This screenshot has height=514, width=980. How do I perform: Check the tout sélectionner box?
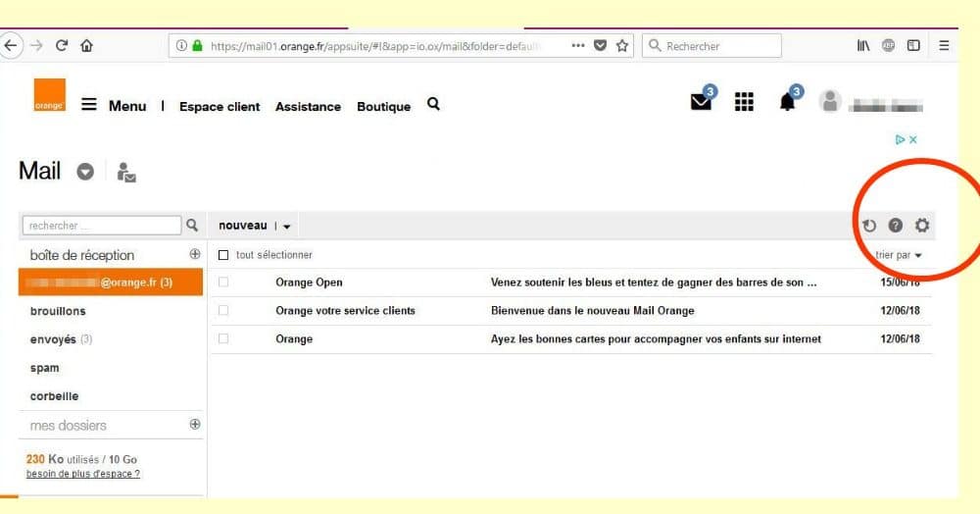(x=223, y=255)
